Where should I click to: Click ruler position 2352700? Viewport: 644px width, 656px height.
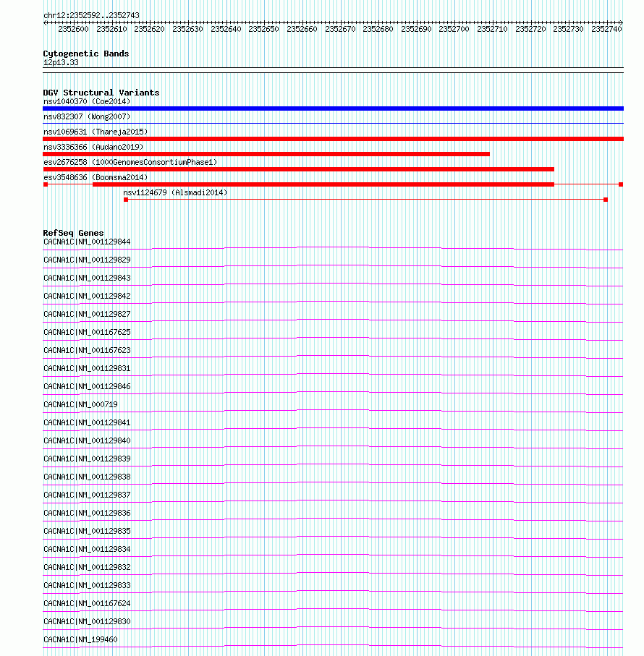point(454,29)
